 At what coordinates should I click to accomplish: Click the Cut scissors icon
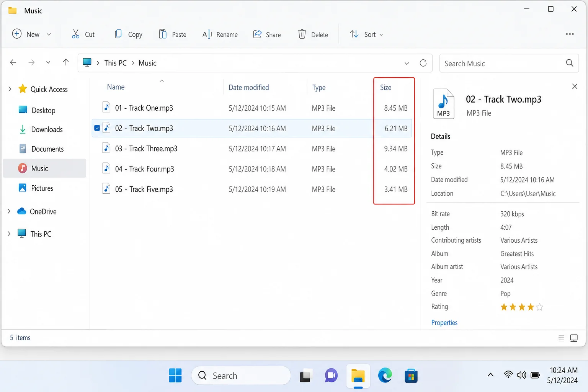tap(76, 34)
